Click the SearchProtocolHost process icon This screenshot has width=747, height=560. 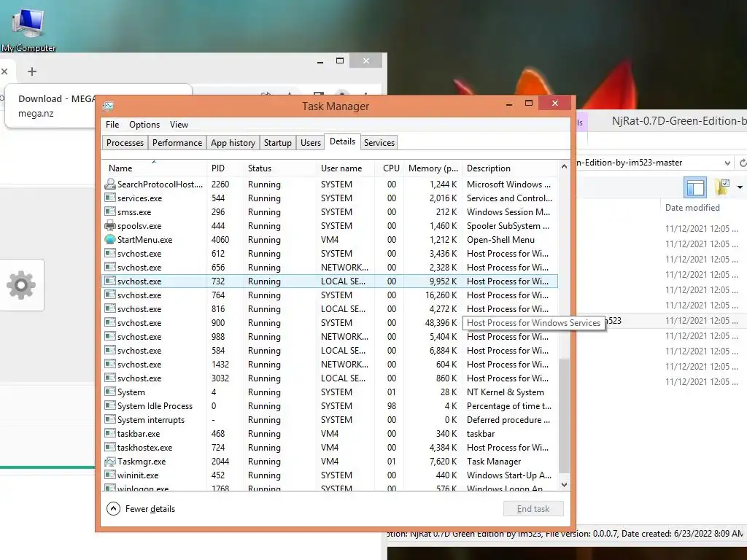110,184
